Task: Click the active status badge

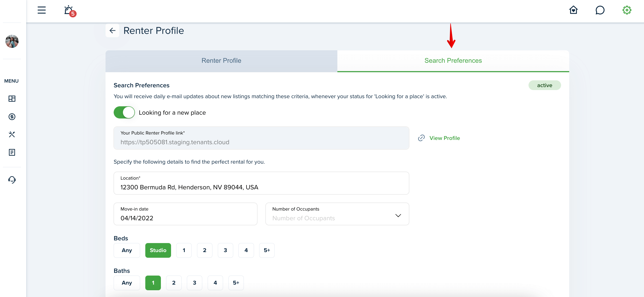Action: pos(545,85)
